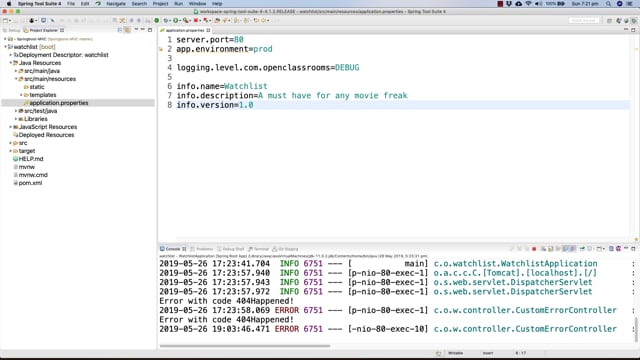Open the Navigate menu
Screen dimensions: 640x360
pyautogui.click(x=116, y=4)
